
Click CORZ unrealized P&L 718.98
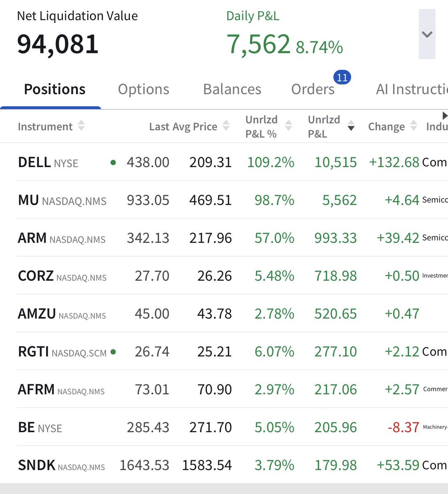point(336,276)
